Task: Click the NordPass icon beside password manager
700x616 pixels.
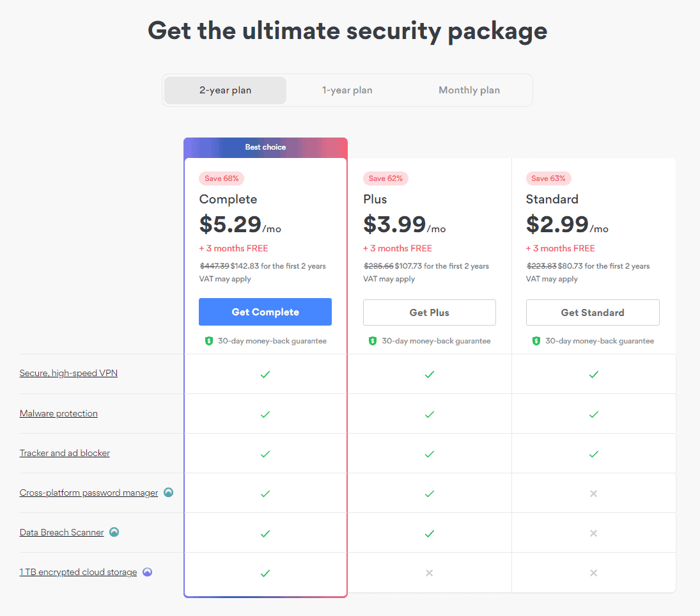Action: coord(168,493)
